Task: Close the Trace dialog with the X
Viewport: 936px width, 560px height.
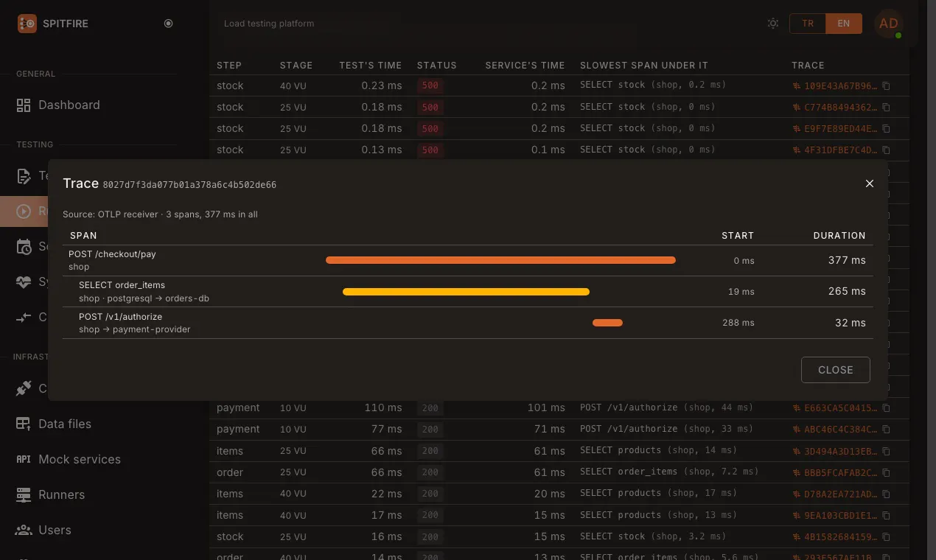Action: [x=870, y=183]
